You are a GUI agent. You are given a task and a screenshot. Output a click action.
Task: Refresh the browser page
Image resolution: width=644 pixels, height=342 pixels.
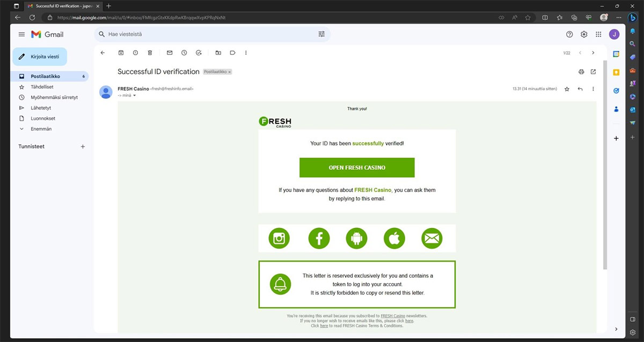pos(32,18)
